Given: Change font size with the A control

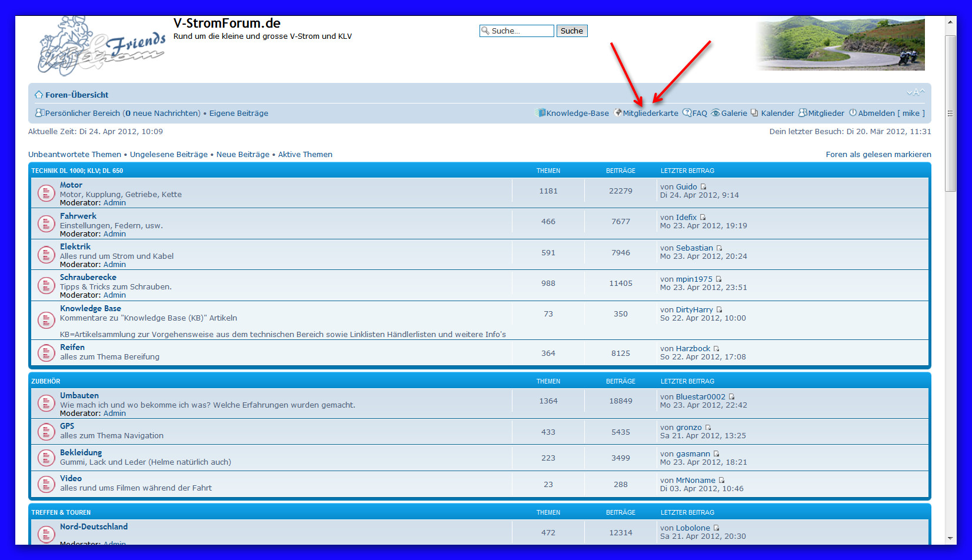Looking at the screenshot, I should click(x=916, y=92).
